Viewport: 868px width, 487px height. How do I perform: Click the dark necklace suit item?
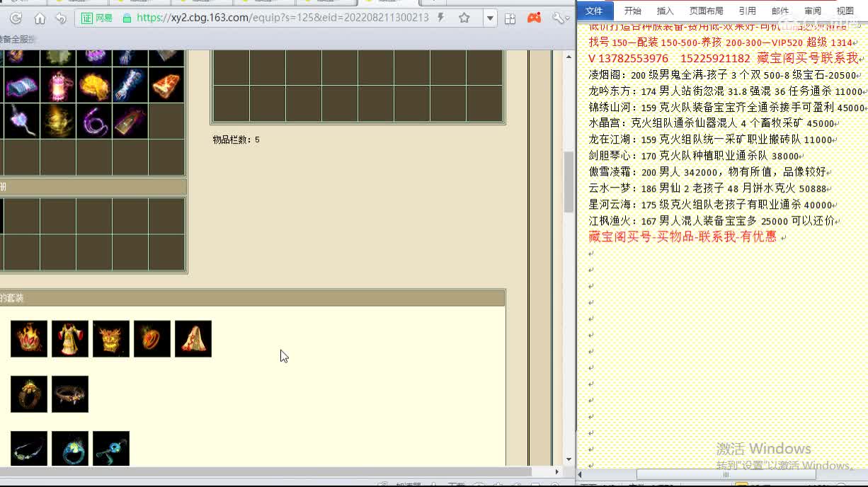click(29, 449)
